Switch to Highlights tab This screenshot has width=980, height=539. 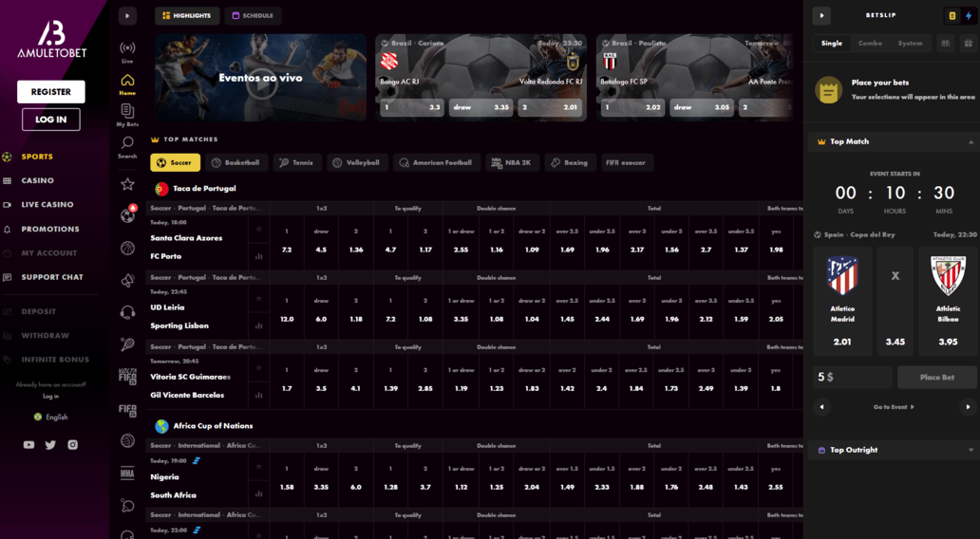click(x=187, y=15)
